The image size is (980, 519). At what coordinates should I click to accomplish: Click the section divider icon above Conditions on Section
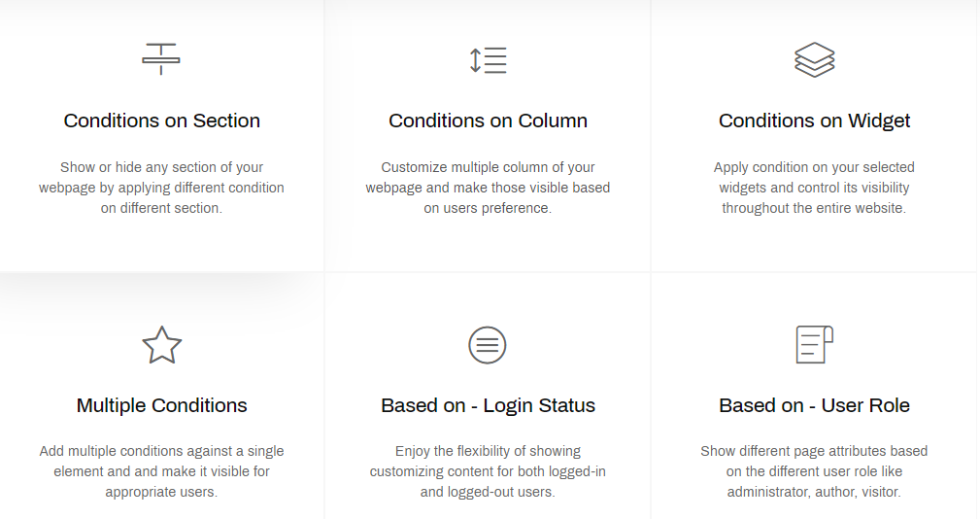point(161,59)
